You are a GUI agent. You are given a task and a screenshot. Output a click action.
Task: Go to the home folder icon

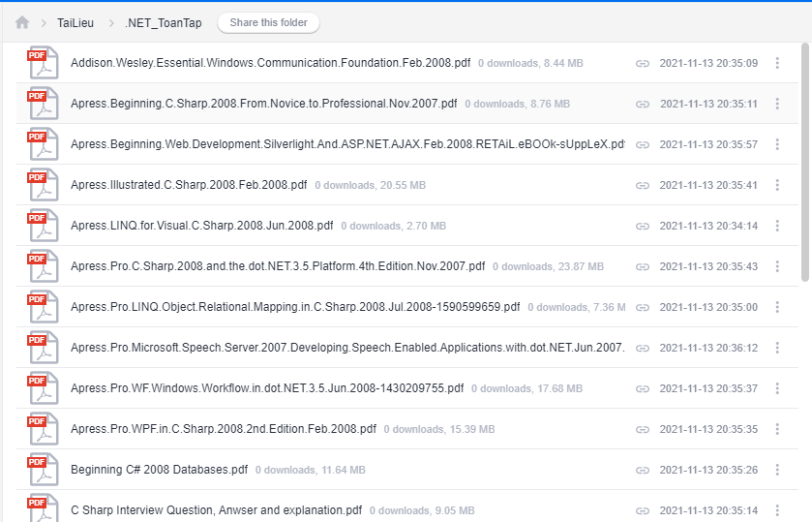[x=22, y=22]
